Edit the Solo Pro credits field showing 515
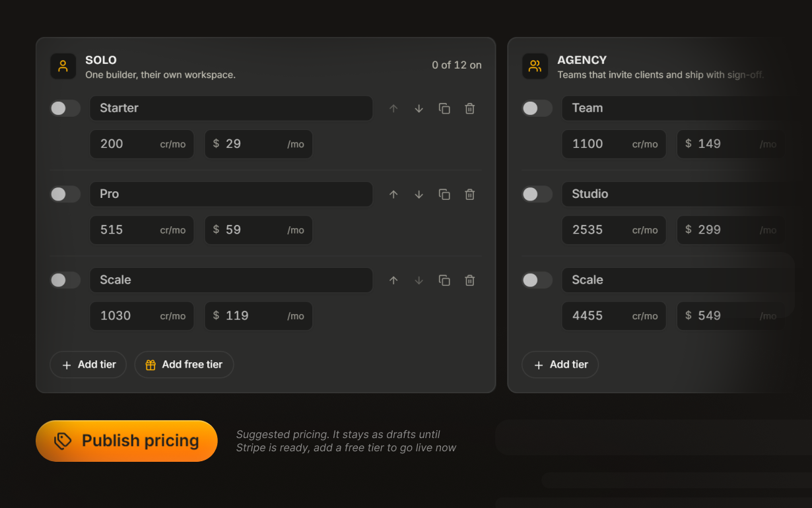Viewport: 812px width, 508px height. click(142, 230)
